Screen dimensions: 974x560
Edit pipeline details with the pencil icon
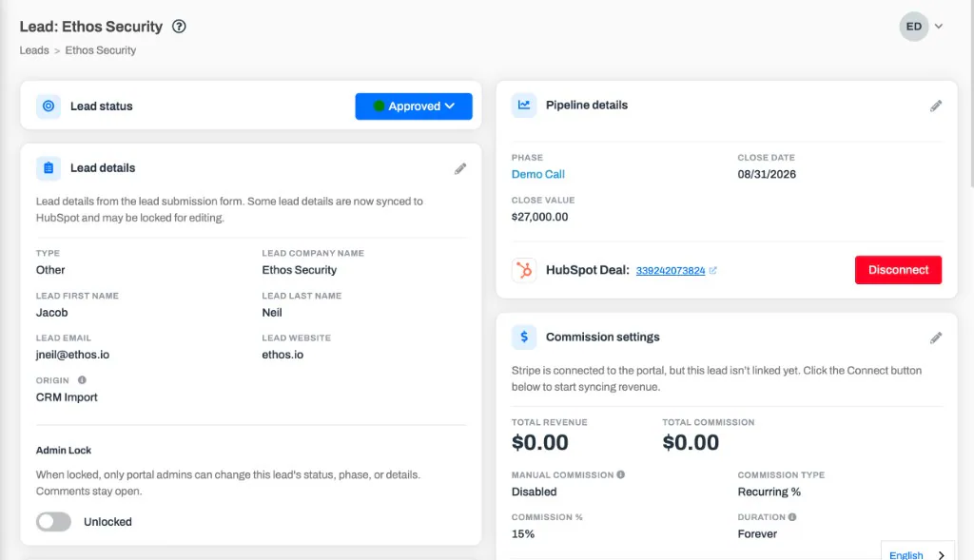(x=936, y=106)
